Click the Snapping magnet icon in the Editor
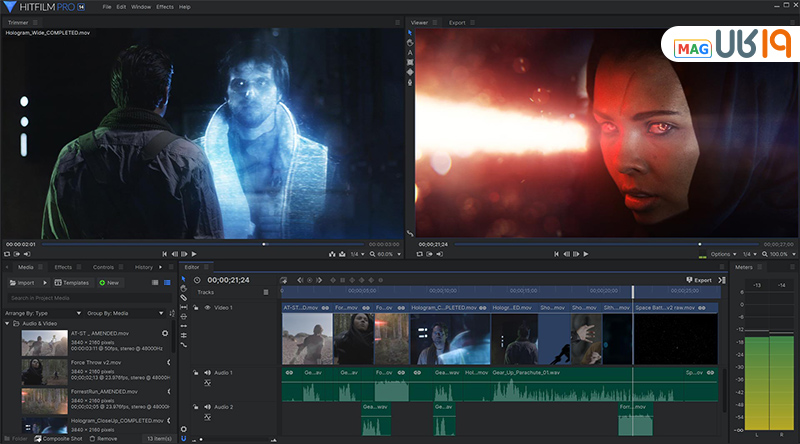 (184, 436)
